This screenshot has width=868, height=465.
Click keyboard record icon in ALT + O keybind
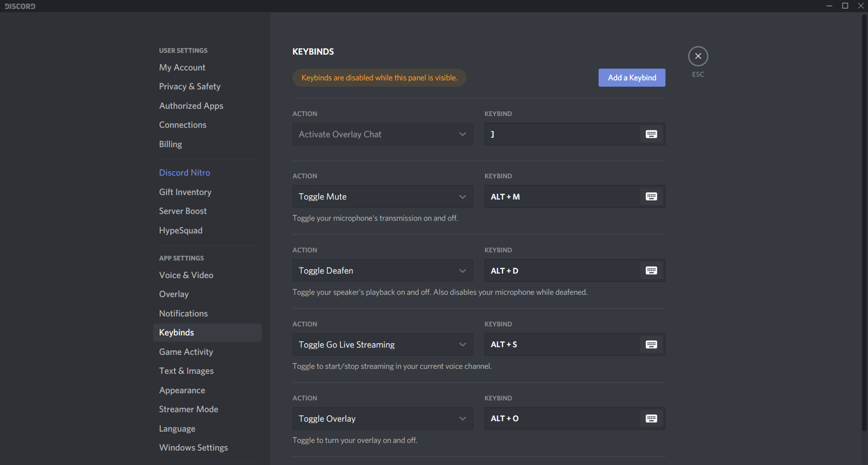[x=651, y=419]
